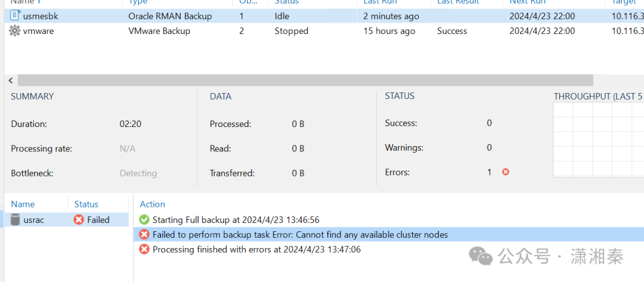Click the usmesbk job document icon
The height and width of the screenshot is (282, 644).
15,16
